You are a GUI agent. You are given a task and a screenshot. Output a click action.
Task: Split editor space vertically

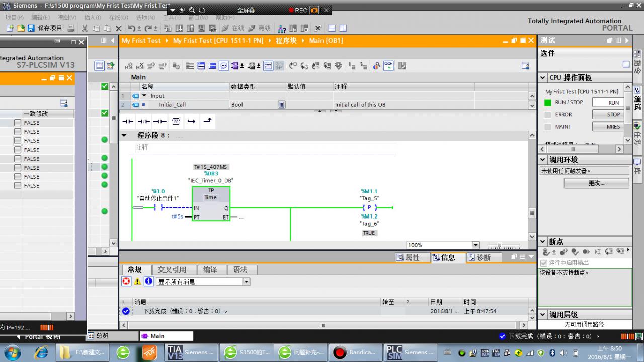pyautogui.click(x=343, y=28)
